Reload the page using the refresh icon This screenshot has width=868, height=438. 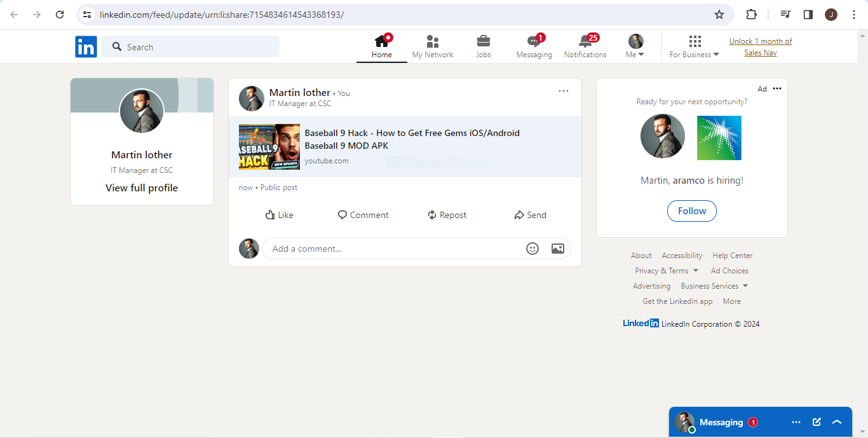(60, 15)
